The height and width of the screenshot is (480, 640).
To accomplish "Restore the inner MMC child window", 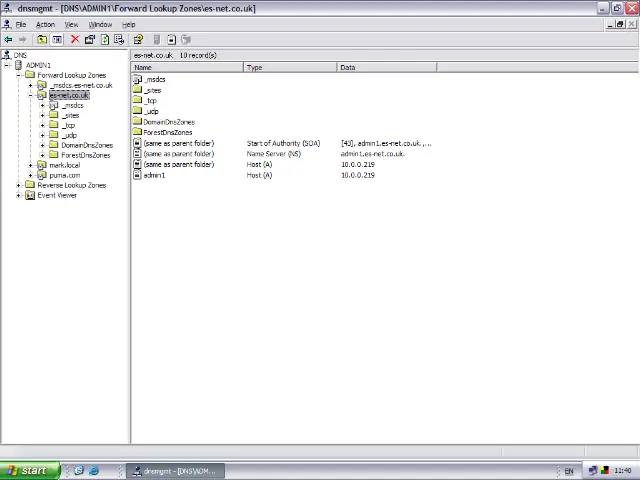I will pos(620,24).
